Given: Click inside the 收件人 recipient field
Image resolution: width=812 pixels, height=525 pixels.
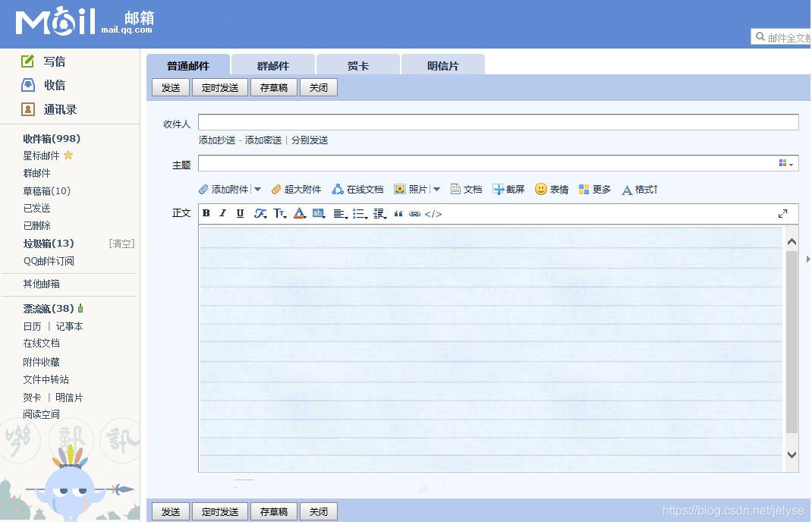Looking at the screenshot, I should [493, 121].
